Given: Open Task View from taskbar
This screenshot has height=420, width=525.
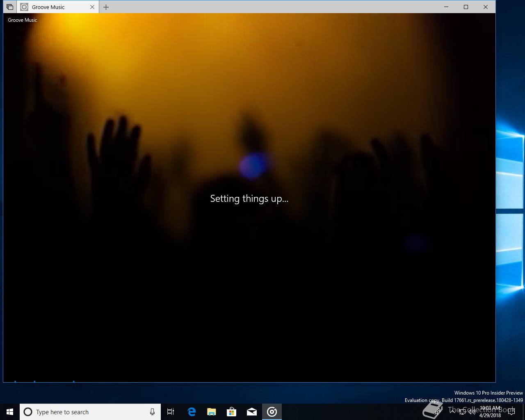Looking at the screenshot, I should 171,412.
